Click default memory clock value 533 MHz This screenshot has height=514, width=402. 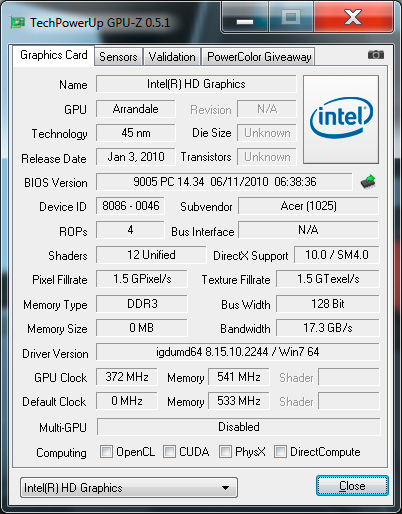pos(239,401)
